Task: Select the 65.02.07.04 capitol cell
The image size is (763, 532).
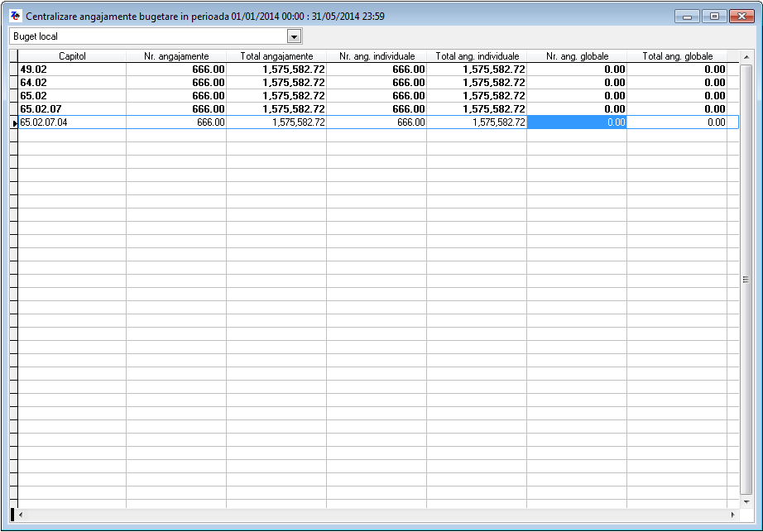Action: pyautogui.click(x=72, y=122)
